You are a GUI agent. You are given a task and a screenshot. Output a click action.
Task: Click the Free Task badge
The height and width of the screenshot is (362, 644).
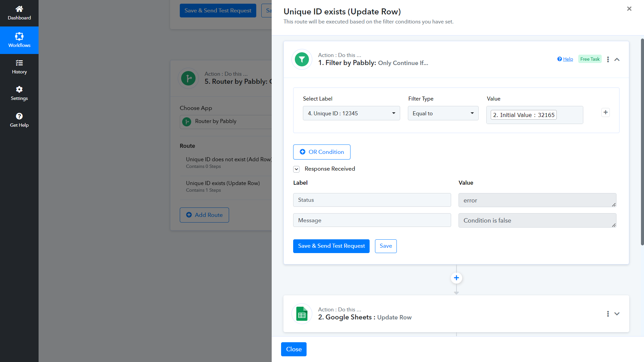[x=590, y=59]
